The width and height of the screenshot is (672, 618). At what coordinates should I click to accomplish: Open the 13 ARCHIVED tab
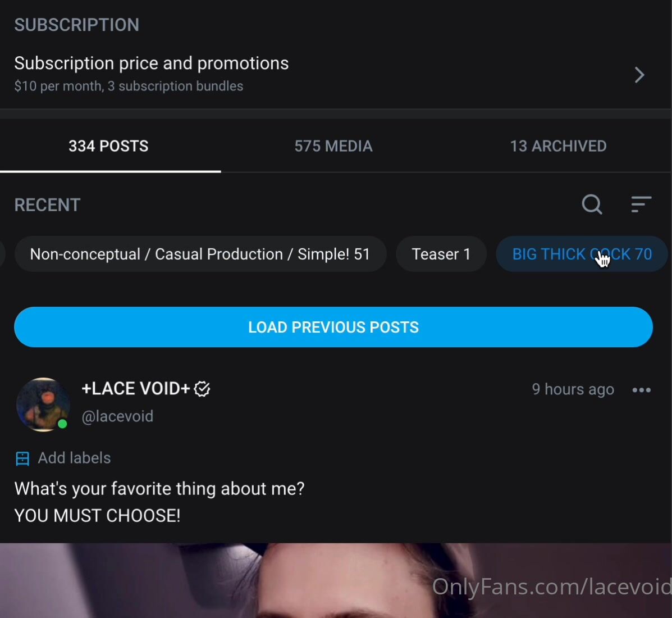tap(558, 146)
